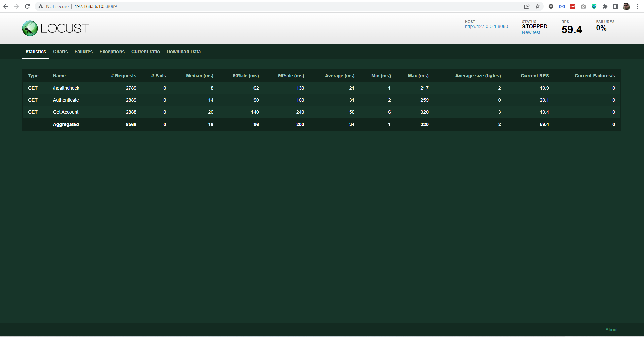The image size is (644, 337).
Task: Sort by Min (ms) column header
Action: tap(381, 76)
